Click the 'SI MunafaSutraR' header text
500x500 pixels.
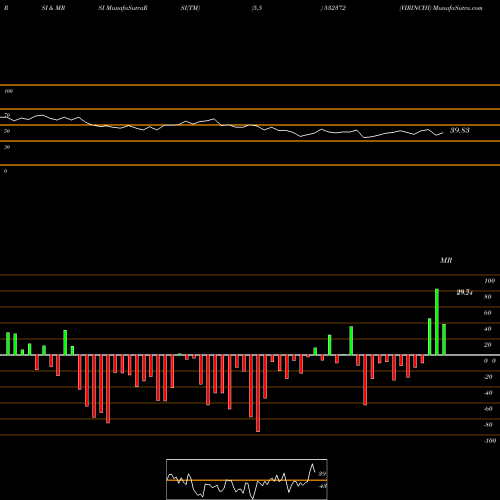[123, 8]
